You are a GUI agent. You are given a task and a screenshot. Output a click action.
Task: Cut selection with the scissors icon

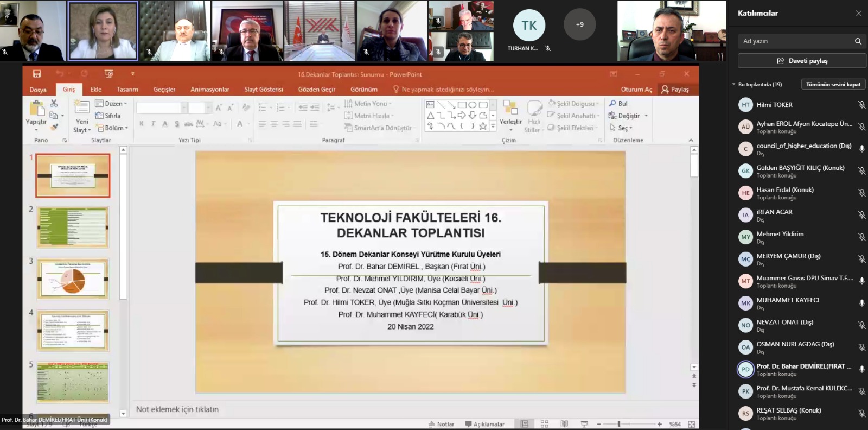click(x=54, y=103)
